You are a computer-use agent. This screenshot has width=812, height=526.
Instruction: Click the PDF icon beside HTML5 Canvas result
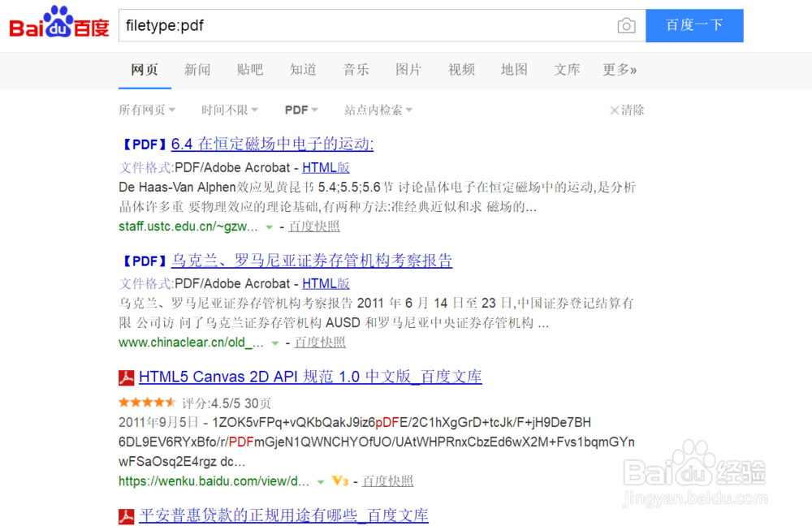tap(126, 377)
